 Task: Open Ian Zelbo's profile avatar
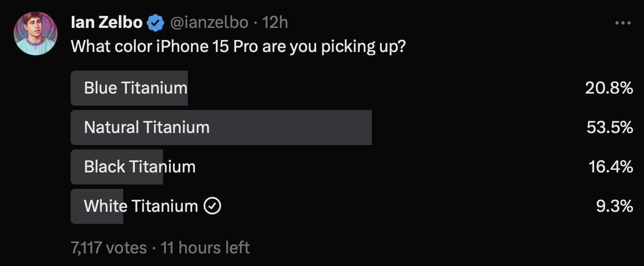click(x=36, y=33)
